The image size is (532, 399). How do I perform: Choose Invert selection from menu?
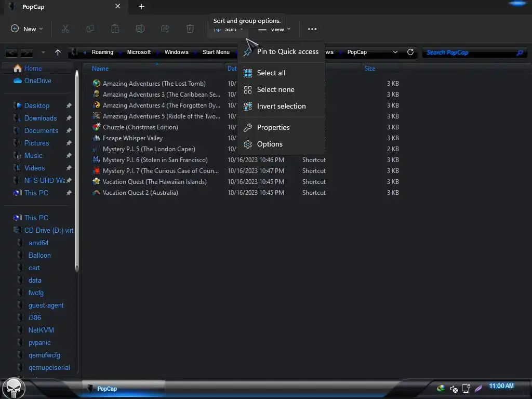[281, 106]
